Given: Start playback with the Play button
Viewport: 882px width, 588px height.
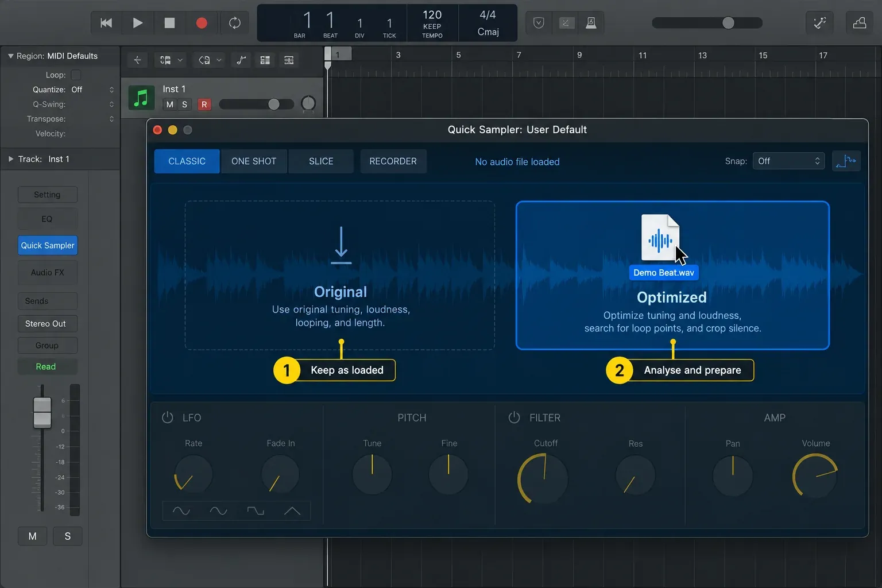Looking at the screenshot, I should [x=138, y=23].
